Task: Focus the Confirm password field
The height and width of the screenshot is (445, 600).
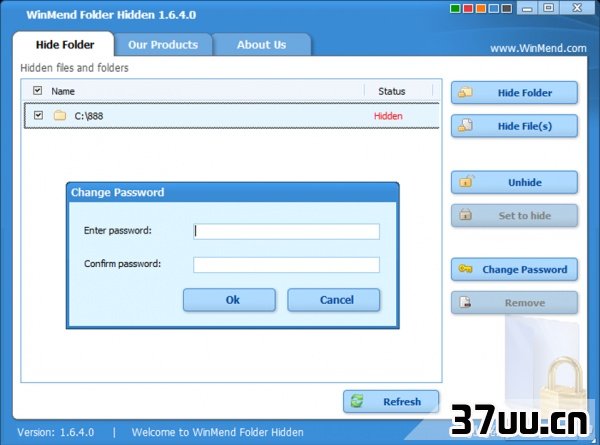Action: click(x=286, y=265)
